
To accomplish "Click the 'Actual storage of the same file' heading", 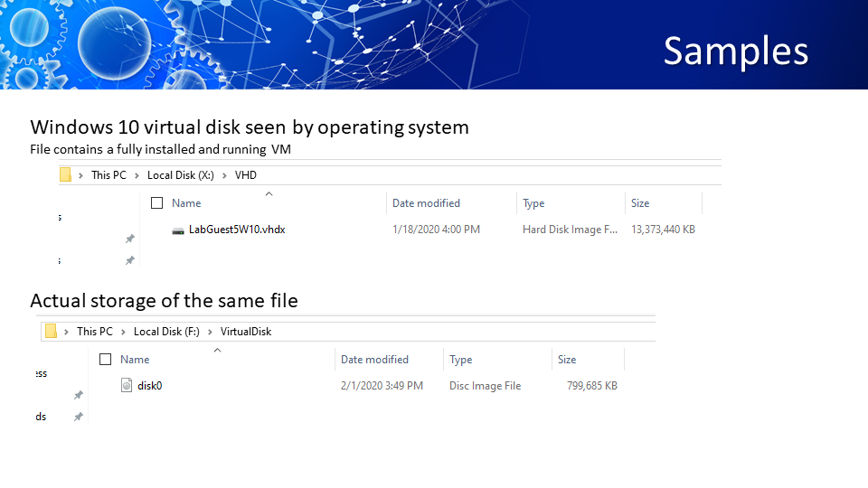I will (x=164, y=300).
